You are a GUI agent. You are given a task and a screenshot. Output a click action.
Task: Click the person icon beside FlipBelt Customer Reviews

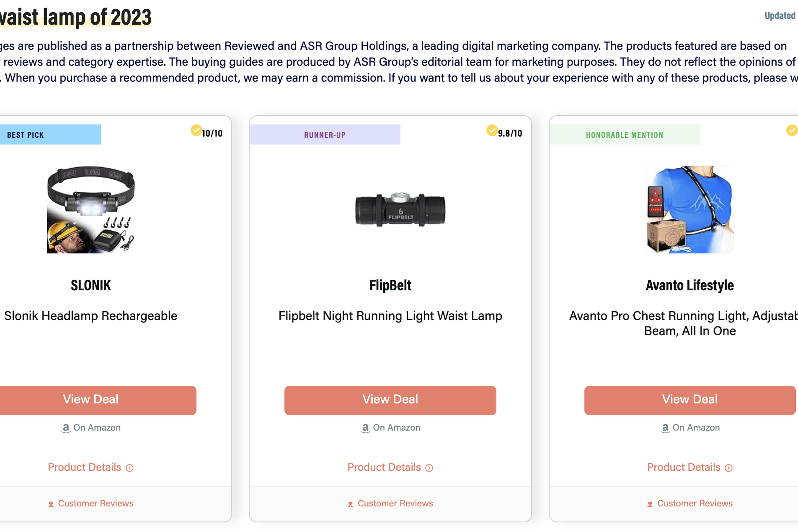click(350, 504)
